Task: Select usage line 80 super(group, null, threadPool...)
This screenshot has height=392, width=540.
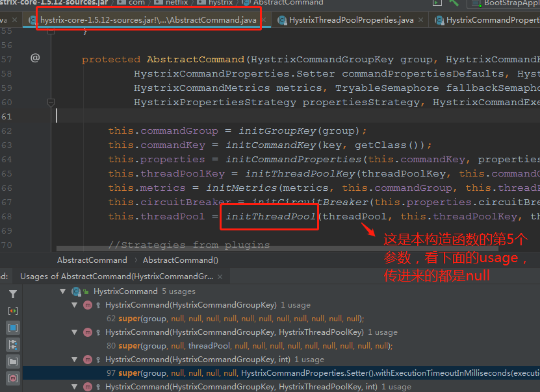Action: click(x=250, y=346)
